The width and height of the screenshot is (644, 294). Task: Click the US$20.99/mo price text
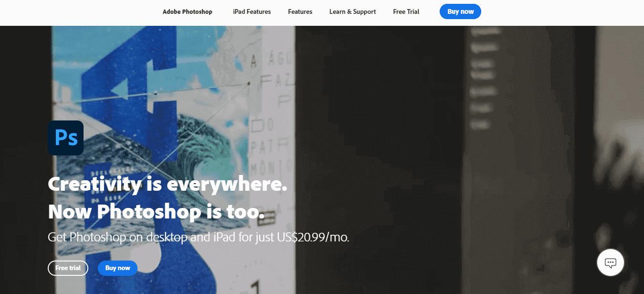pyautogui.click(x=313, y=237)
